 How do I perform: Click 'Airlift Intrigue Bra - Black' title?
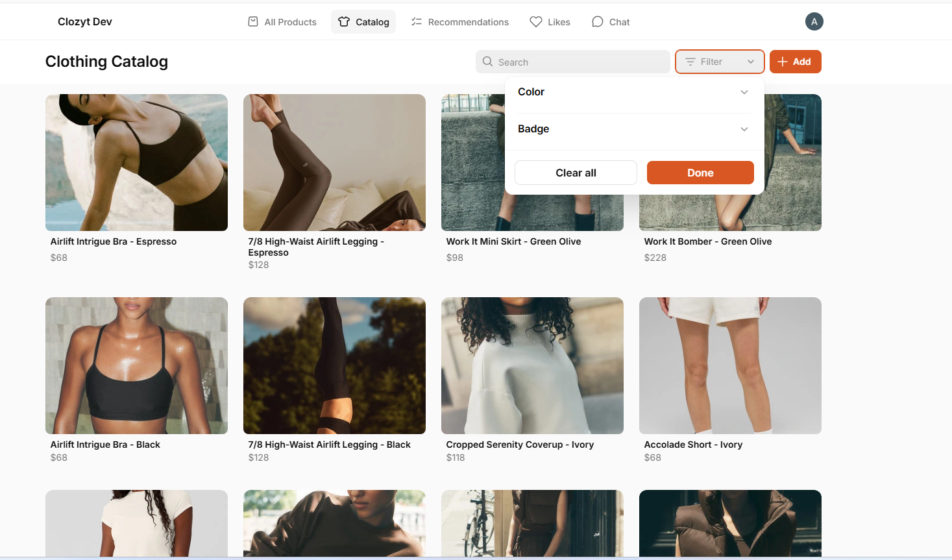[x=105, y=444]
